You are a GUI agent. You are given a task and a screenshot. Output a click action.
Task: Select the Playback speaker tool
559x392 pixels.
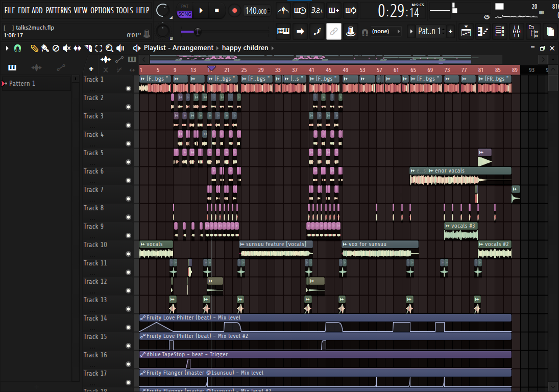[x=120, y=48]
